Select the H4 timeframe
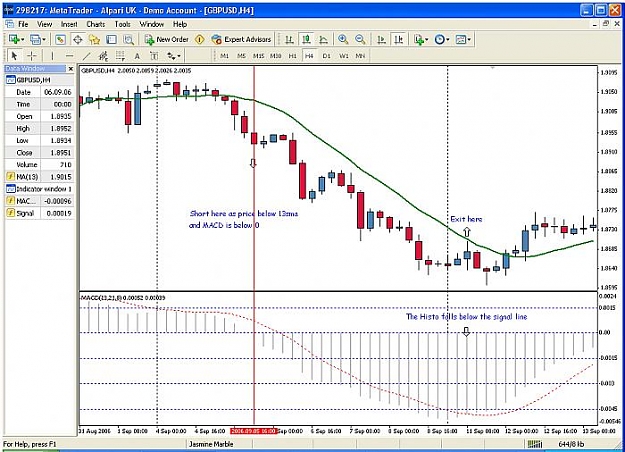The height and width of the screenshot is (452, 625). pyautogui.click(x=309, y=56)
